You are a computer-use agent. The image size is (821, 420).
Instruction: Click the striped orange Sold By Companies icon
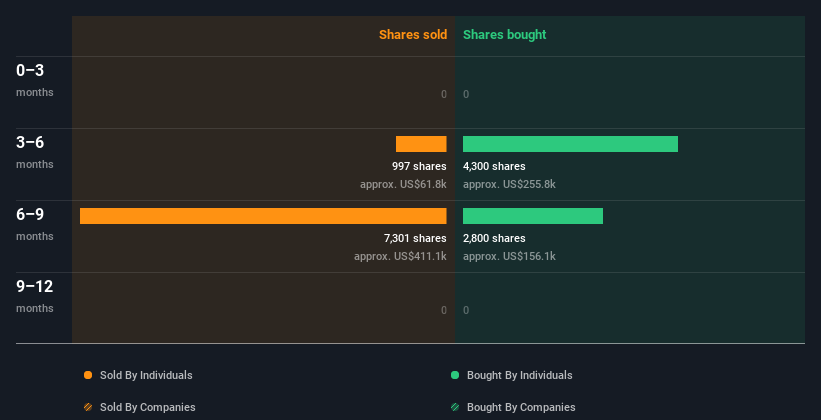(88, 407)
